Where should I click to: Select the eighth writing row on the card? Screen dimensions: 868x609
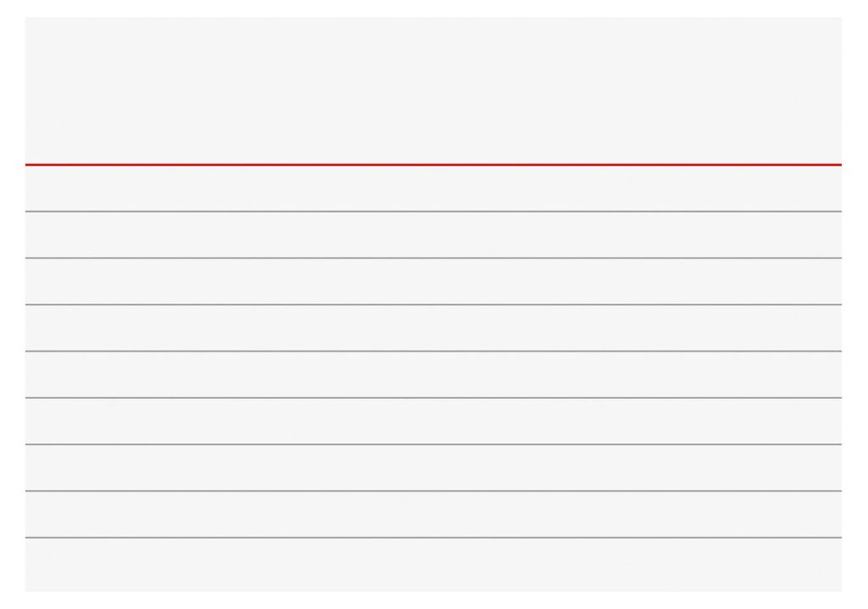point(433,514)
